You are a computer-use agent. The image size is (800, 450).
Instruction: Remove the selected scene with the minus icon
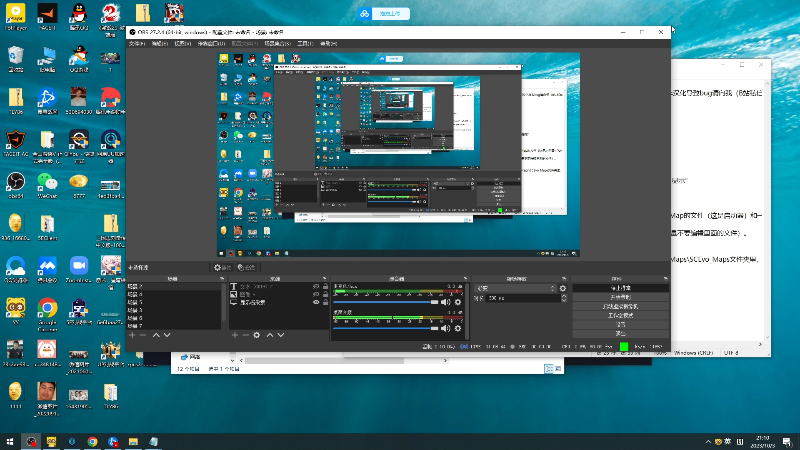click(x=143, y=335)
